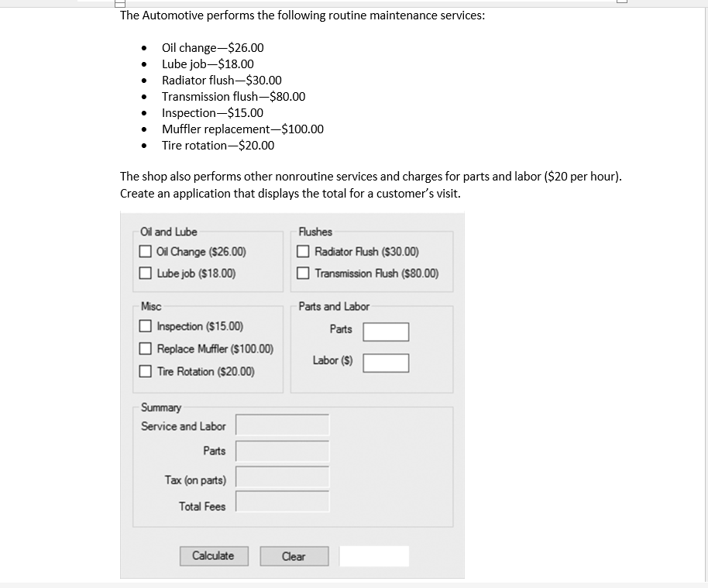The height and width of the screenshot is (588, 708).
Task: Click the blank white box beside Clear
Action: point(374,556)
